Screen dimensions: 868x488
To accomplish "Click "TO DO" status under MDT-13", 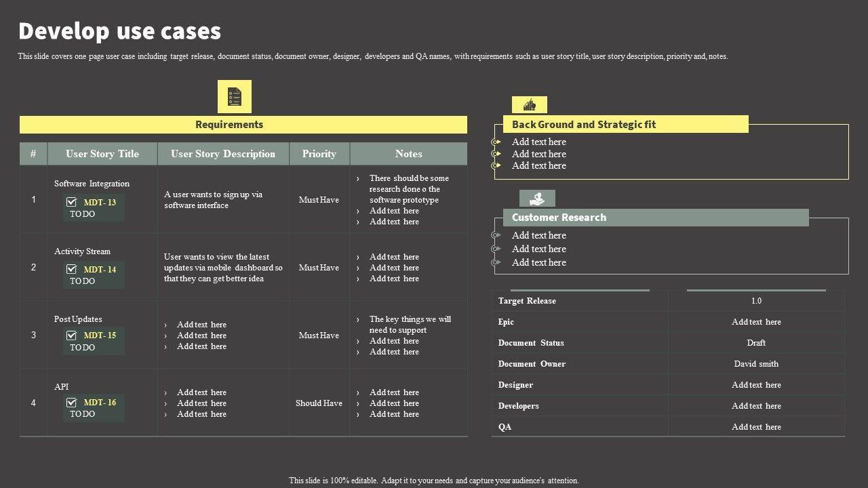I will (x=82, y=214).
